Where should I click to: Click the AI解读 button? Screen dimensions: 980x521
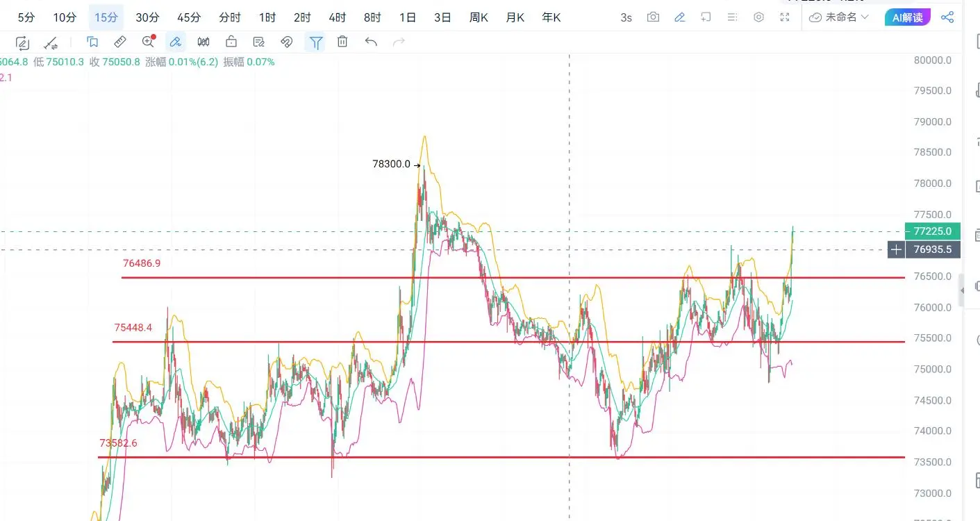[x=908, y=17]
